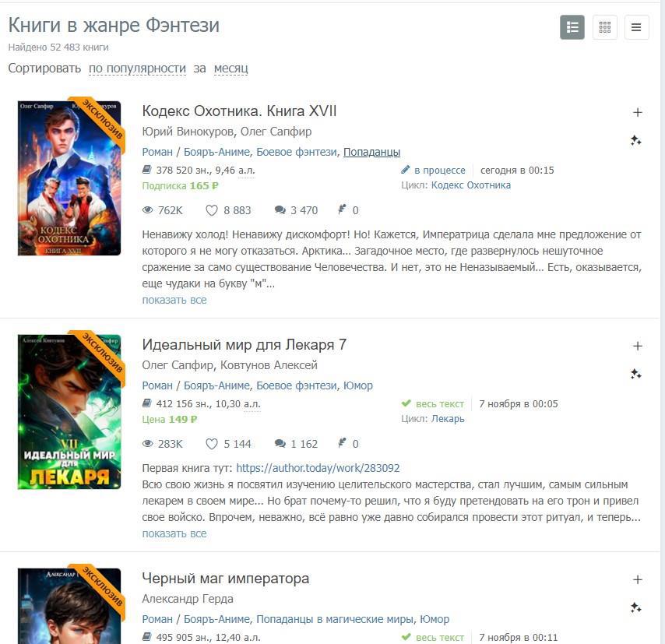Open comments count for Идеальный мир для Лекаря

[296, 444]
